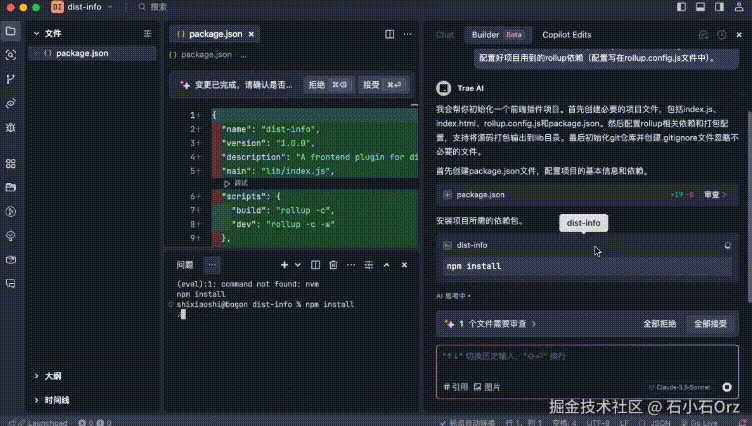This screenshot has height=426, width=752.
Task: Open the file explorer in activity bar
Action: click(x=11, y=31)
